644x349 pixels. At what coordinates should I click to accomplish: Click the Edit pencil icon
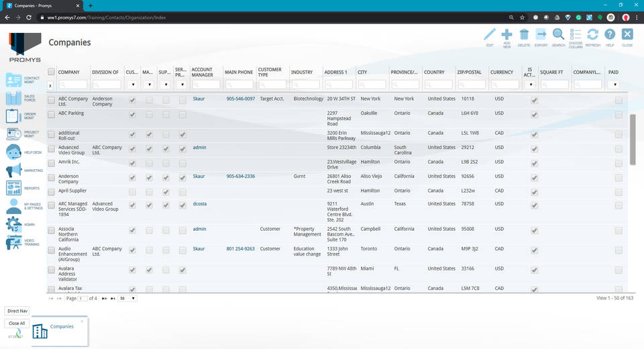(x=490, y=34)
